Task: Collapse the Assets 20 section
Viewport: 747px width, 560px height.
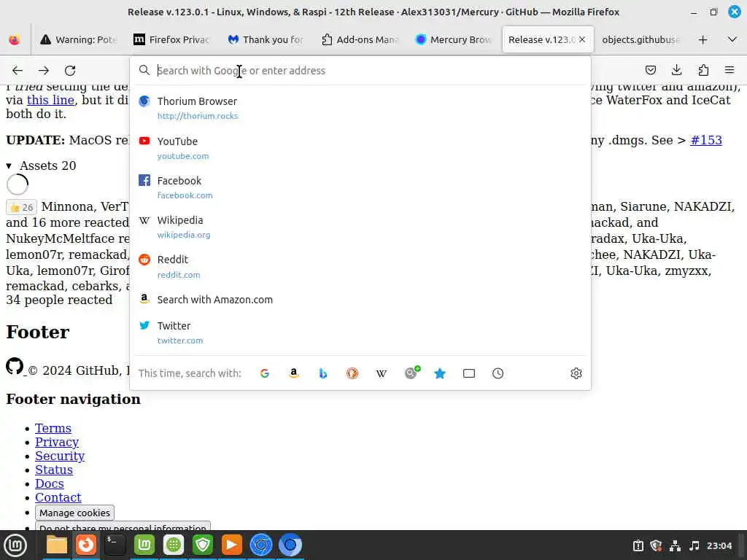Action: [42, 166]
